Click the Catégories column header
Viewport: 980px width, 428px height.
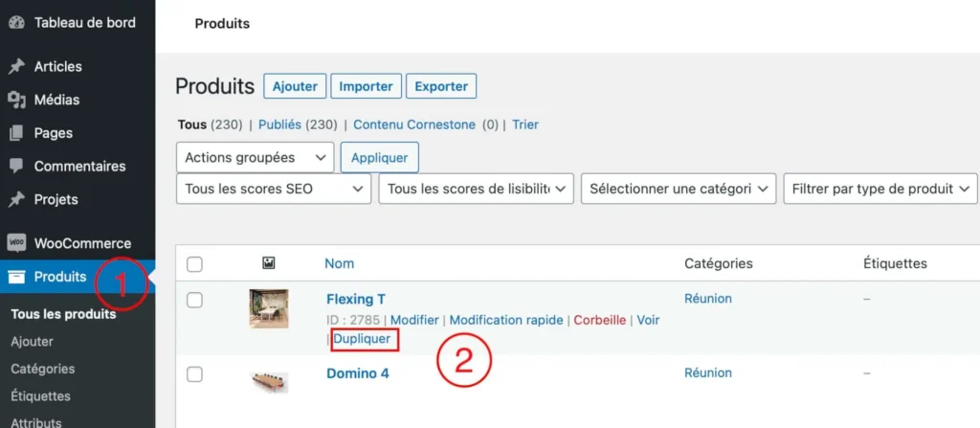click(718, 263)
